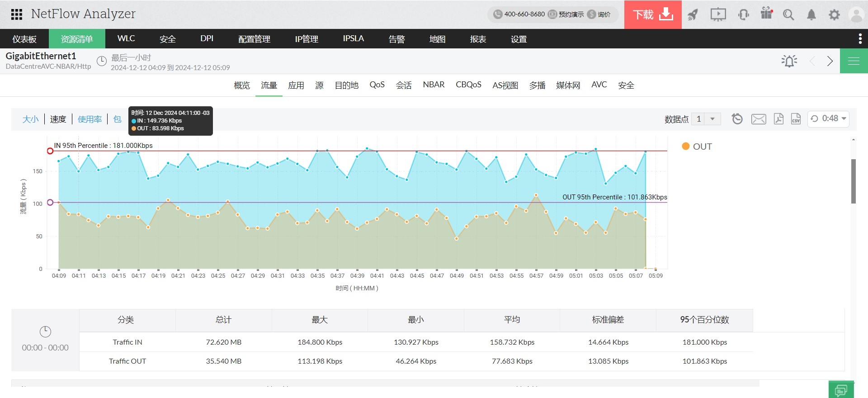Switch chart view to 大小

(31, 119)
